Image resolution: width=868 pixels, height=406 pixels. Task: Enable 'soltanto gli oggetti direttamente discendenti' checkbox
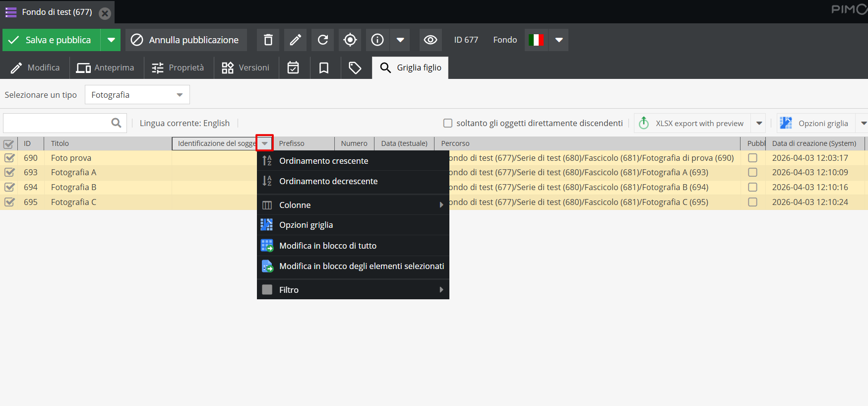click(x=448, y=123)
